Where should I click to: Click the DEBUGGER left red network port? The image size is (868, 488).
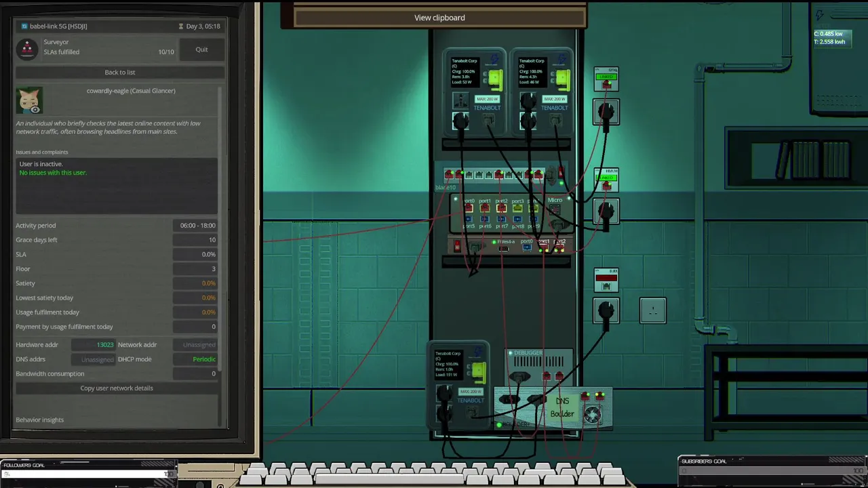click(x=547, y=376)
